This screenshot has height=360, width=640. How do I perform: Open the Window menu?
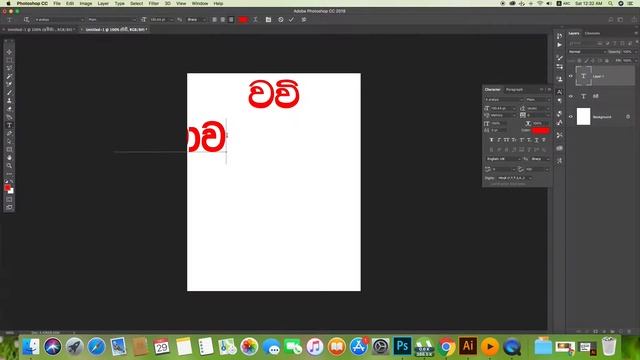200,3
